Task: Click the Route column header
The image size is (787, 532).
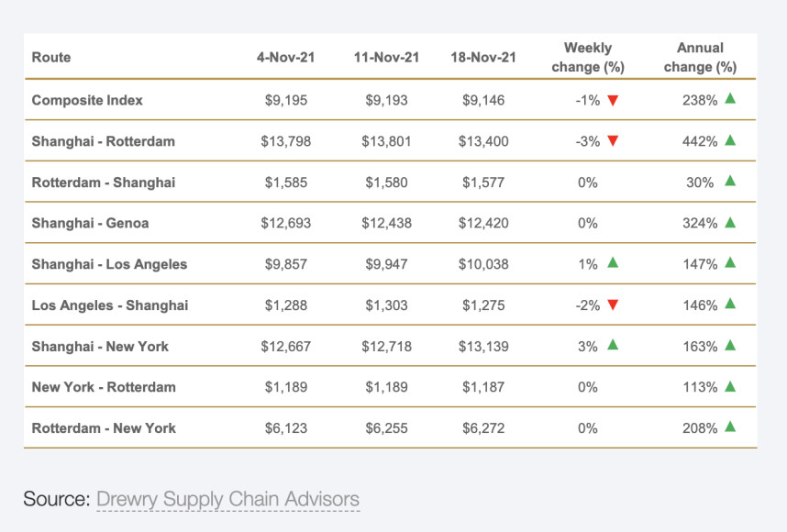Action: pos(51,58)
